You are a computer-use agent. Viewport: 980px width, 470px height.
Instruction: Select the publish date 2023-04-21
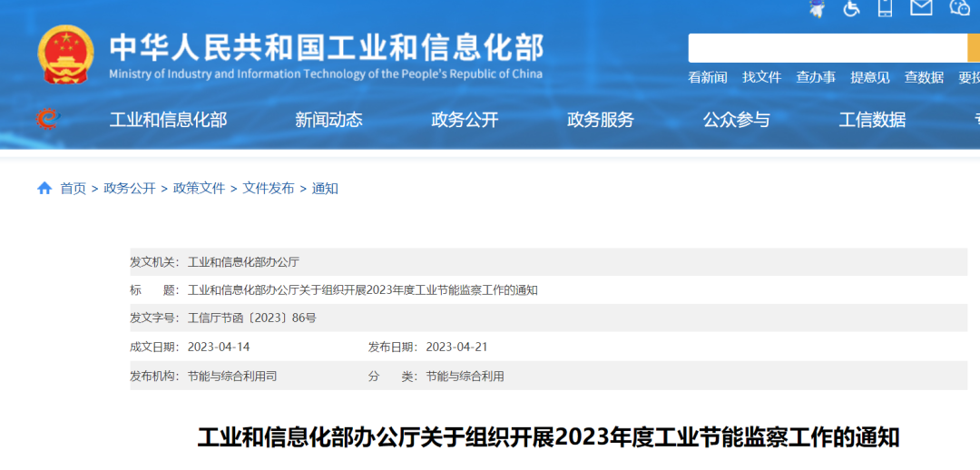456,347
